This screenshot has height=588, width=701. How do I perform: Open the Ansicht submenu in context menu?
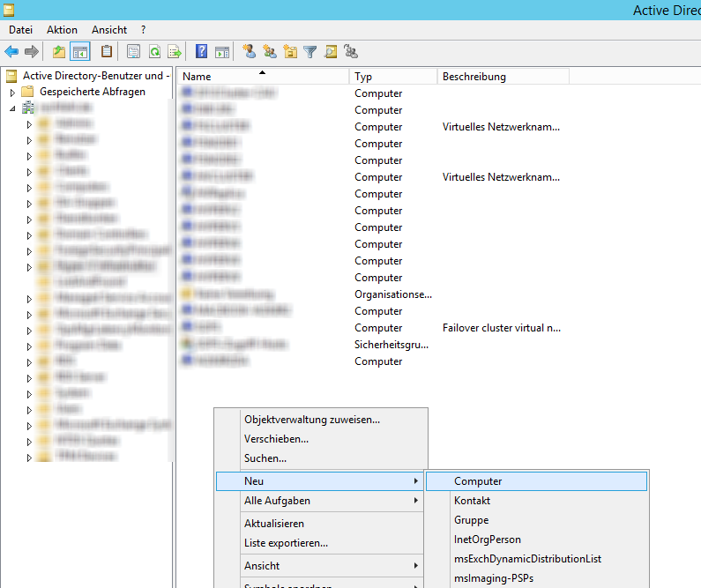320,566
